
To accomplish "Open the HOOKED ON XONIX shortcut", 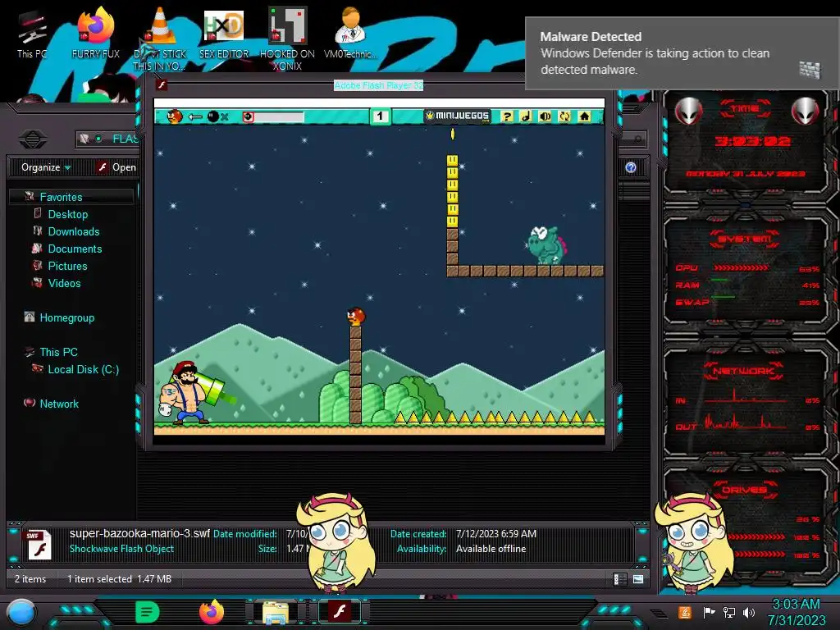I will 287,39.
